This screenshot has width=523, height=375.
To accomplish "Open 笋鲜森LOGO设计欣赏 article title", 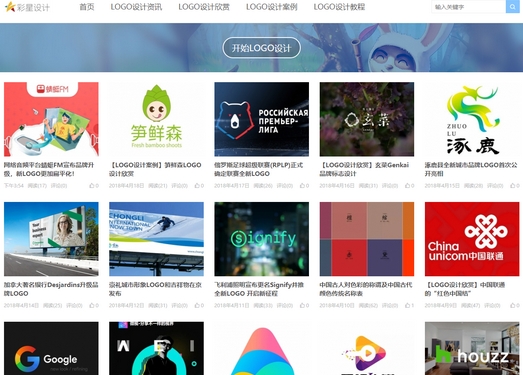I will click(155, 169).
